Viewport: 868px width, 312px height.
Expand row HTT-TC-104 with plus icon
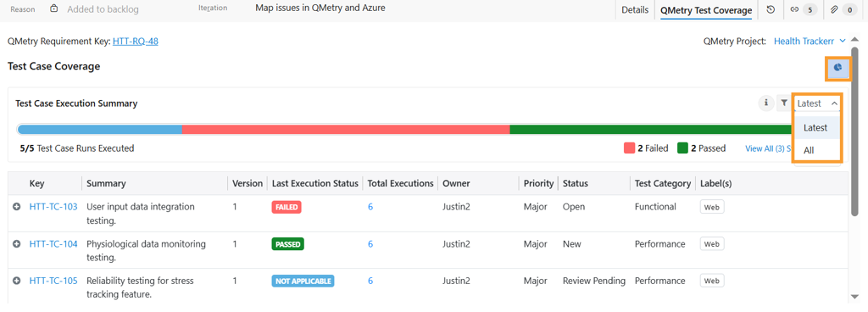click(x=17, y=243)
